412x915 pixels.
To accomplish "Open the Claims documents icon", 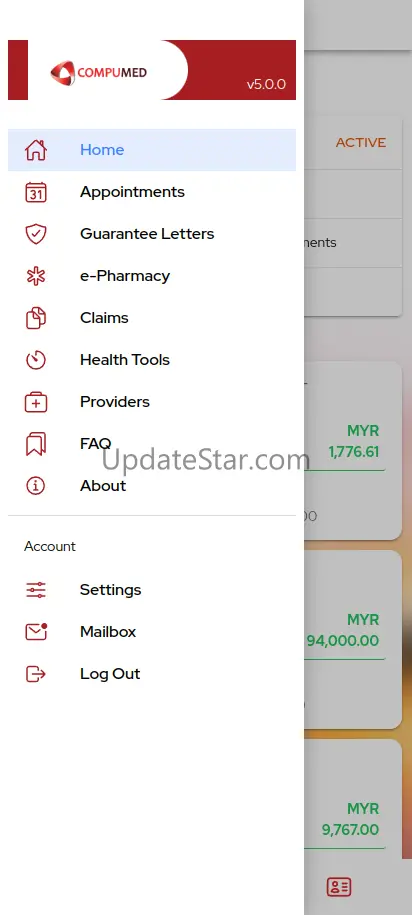I will click(x=36, y=318).
